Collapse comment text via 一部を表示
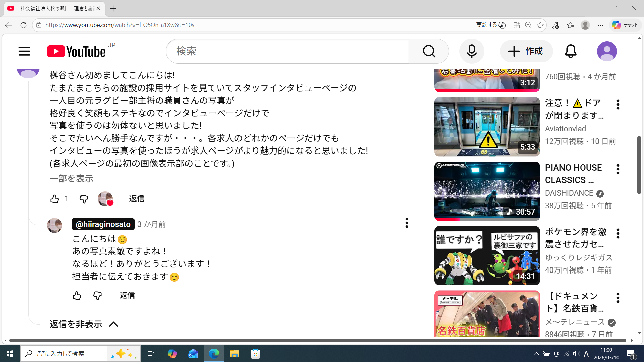Screen dimensions: 644x362 tap(71, 179)
